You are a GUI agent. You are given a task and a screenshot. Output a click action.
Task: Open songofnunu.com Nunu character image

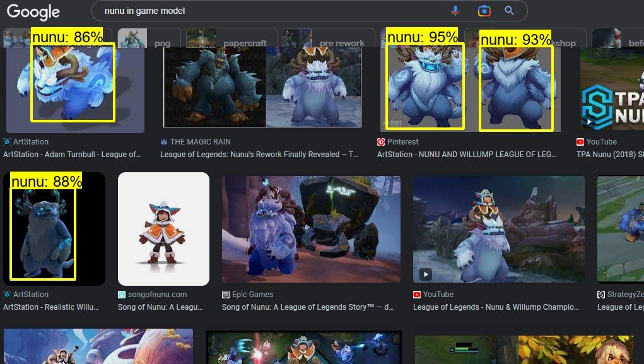click(x=163, y=229)
